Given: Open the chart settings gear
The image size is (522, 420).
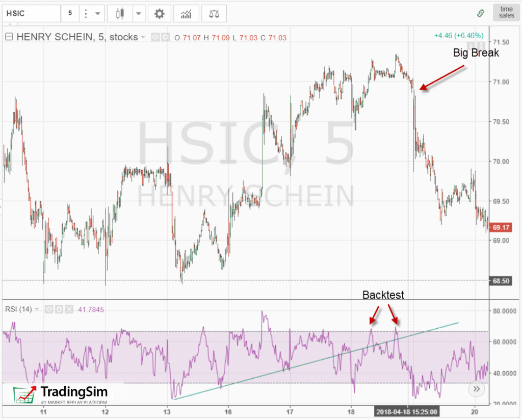Looking at the screenshot, I should 160,13.
